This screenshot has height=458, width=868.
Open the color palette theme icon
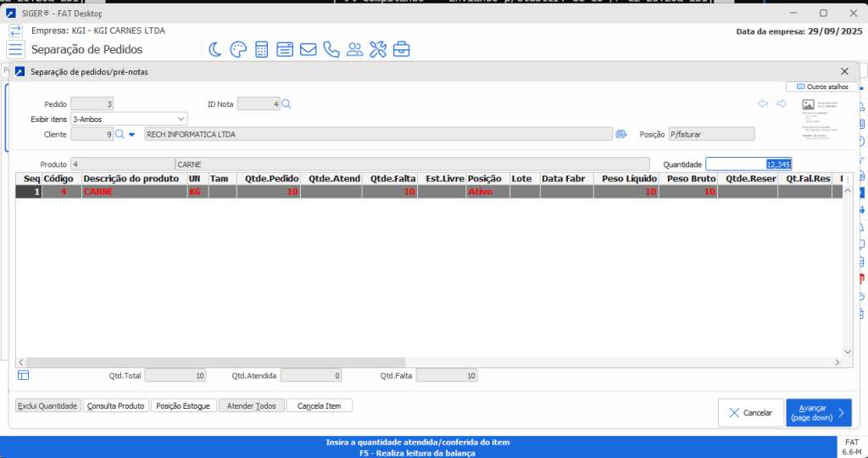(238, 50)
